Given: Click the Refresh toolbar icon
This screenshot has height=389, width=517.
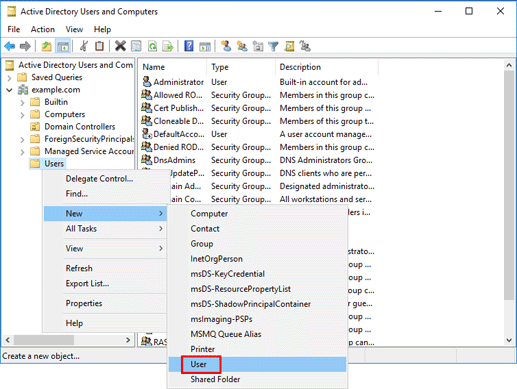Looking at the screenshot, I should click(x=152, y=46).
